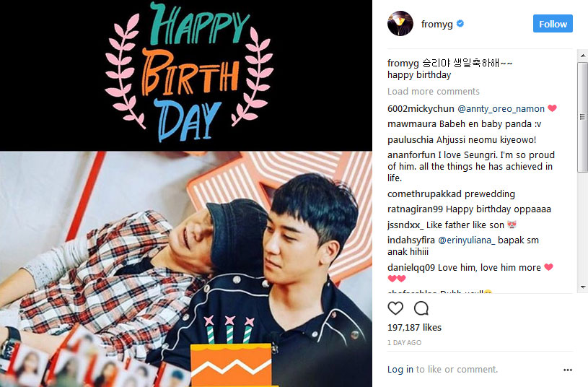Open fromyg's profile picture avatar

[x=400, y=23]
